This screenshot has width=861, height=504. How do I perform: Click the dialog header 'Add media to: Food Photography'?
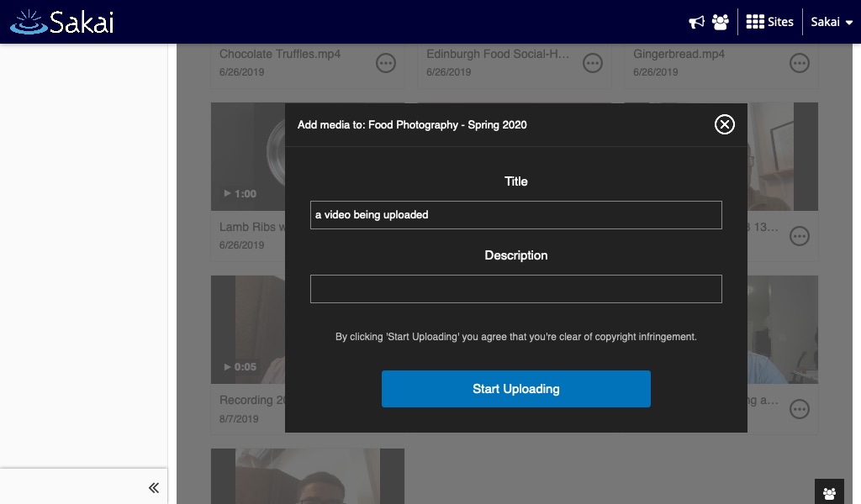[x=412, y=125]
